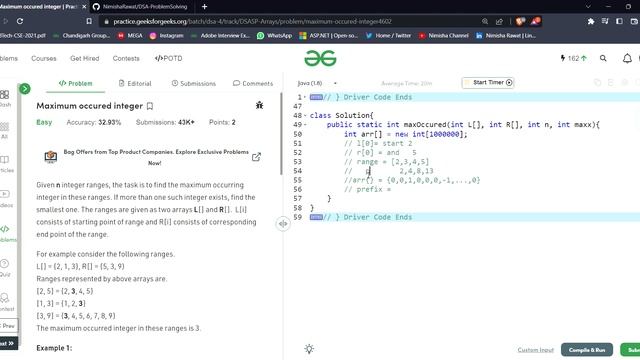
Task: Click the 162 streak lightning indicator
Action: (573, 58)
